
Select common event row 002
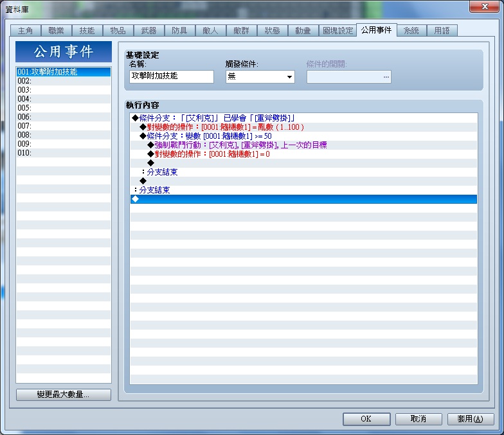tap(64, 81)
